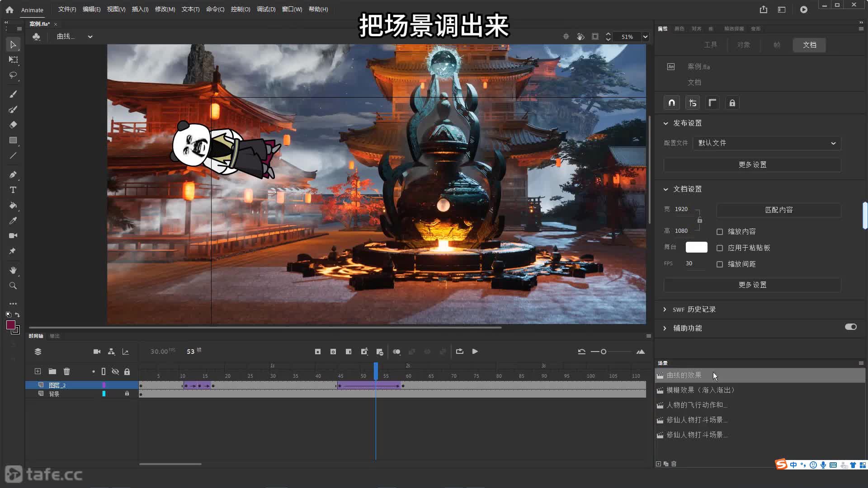Screen dimensions: 868x488
Task: Click the timeline Loop playback icon
Action: (460, 352)
